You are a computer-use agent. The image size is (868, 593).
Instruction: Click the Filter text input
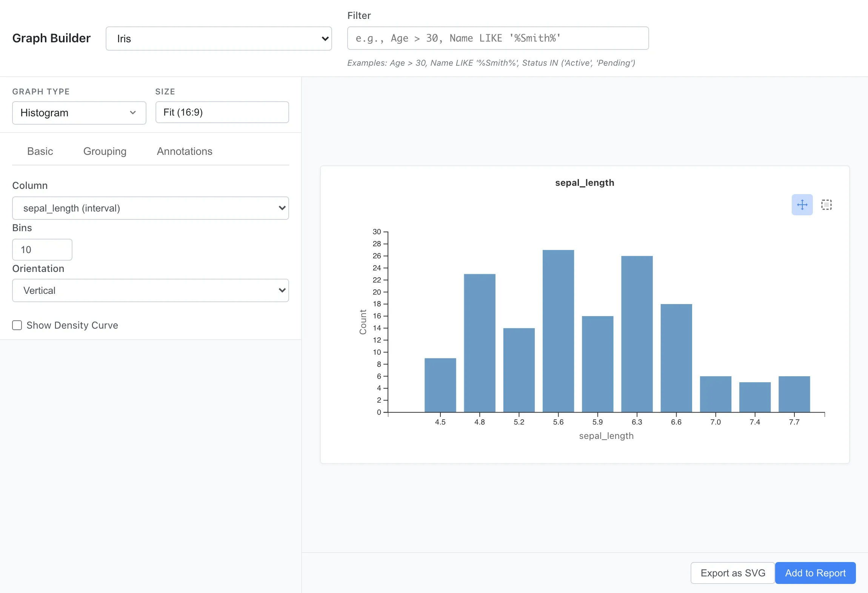tap(498, 38)
